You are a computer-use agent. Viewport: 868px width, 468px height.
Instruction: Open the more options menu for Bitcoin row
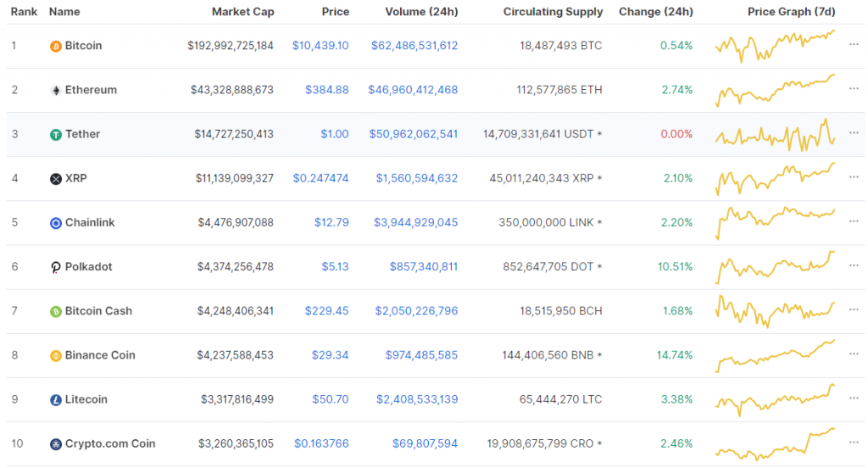tap(854, 44)
